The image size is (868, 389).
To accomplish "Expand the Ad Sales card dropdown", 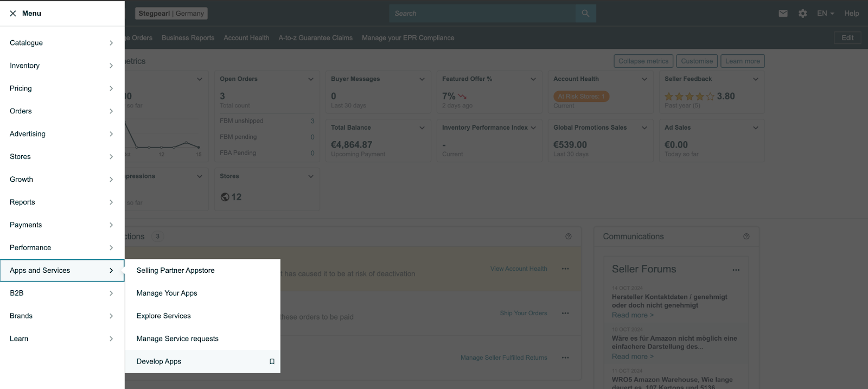I will (756, 128).
